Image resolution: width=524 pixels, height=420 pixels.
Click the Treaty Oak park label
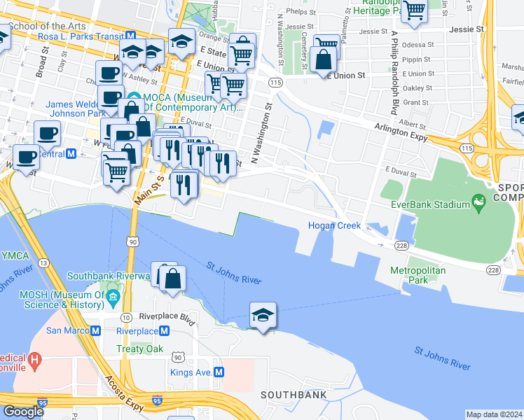pos(139,349)
